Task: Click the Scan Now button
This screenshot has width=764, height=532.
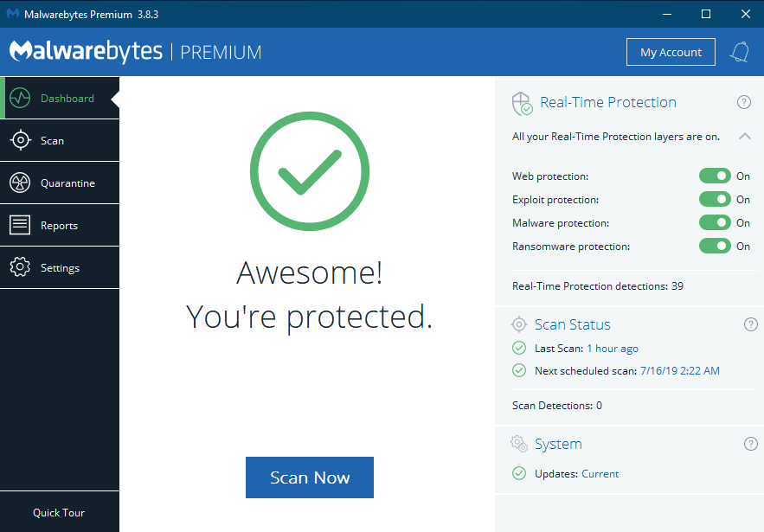Action: (310, 478)
